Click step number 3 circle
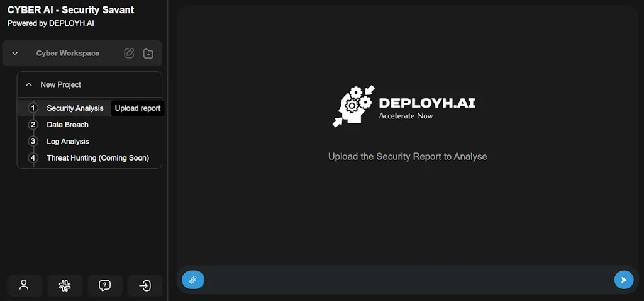This screenshot has height=301, width=644. pyautogui.click(x=33, y=142)
